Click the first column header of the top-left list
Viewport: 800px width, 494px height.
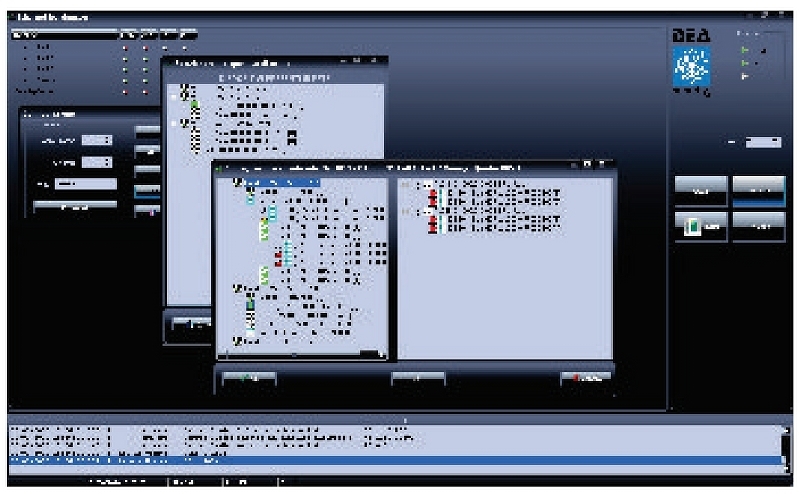click(62, 35)
